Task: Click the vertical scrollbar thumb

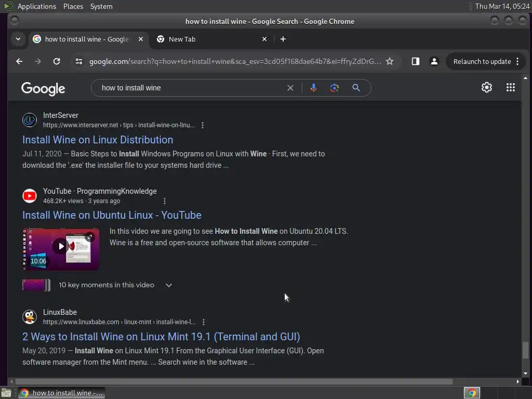Action: (x=525, y=350)
